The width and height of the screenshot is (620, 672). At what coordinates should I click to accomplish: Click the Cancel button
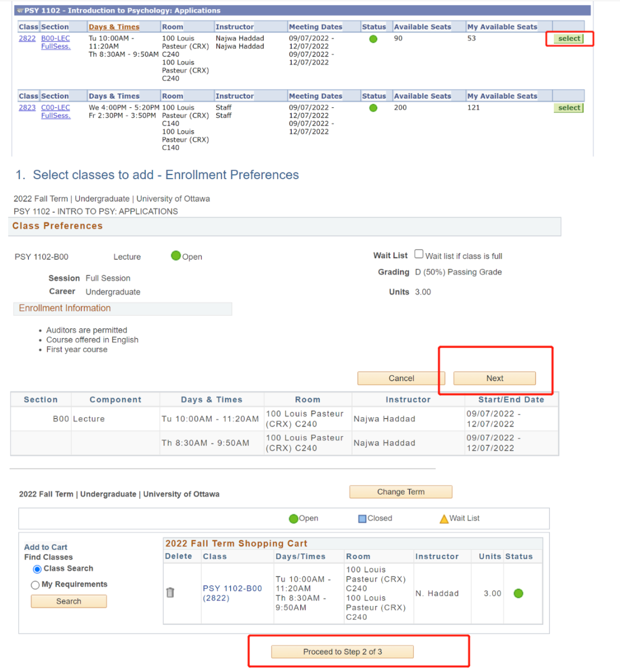pos(401,378)
